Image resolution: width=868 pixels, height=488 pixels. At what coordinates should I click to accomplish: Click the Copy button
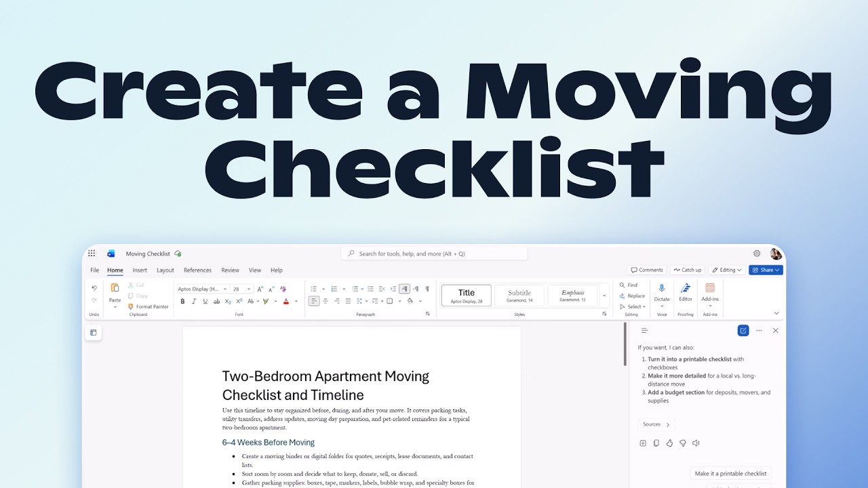(x=138, y=296)
